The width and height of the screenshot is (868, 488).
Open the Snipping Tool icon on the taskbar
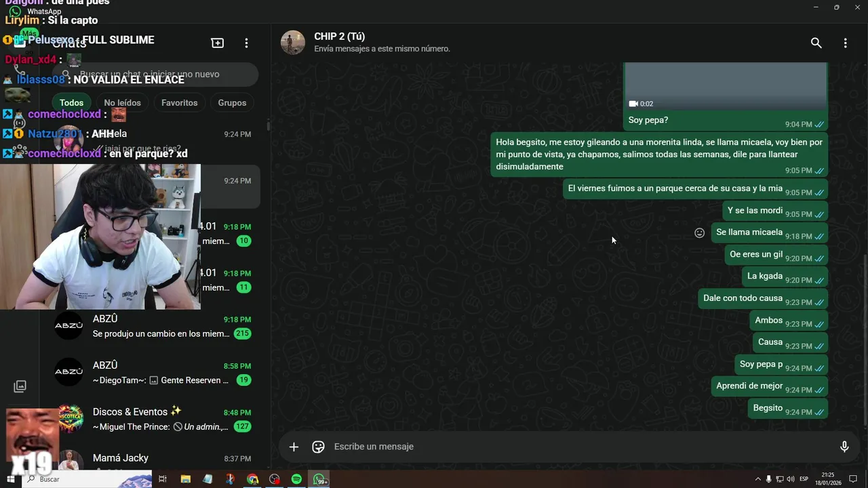pyautogui.click(x=230, y=479)
